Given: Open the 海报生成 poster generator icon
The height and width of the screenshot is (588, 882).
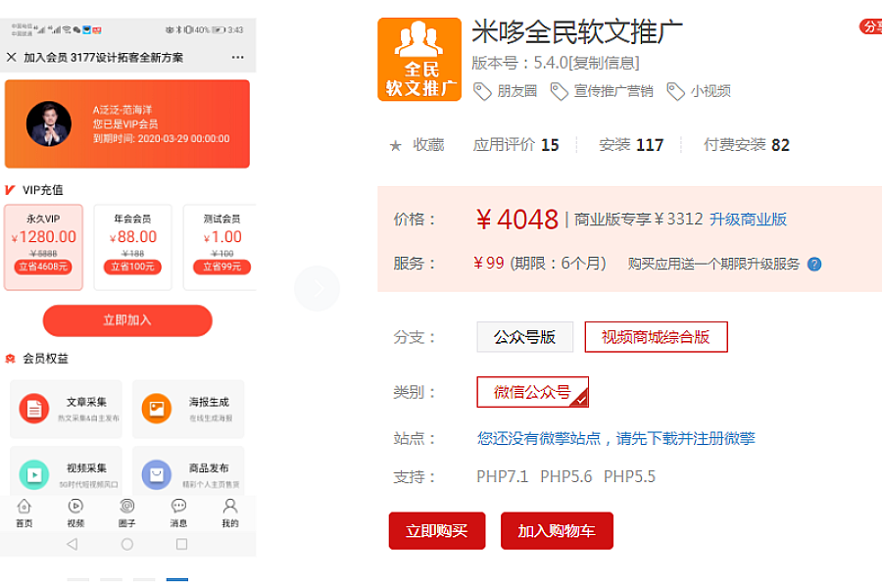Looking at the screenshot, I should click(x=157, y=409).
